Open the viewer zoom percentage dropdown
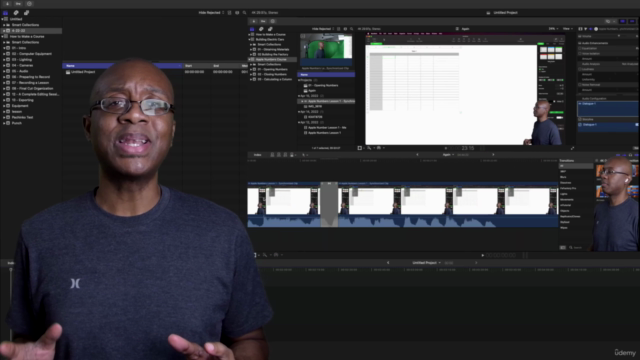The image size is (640, 360). (x=553, y=29)
